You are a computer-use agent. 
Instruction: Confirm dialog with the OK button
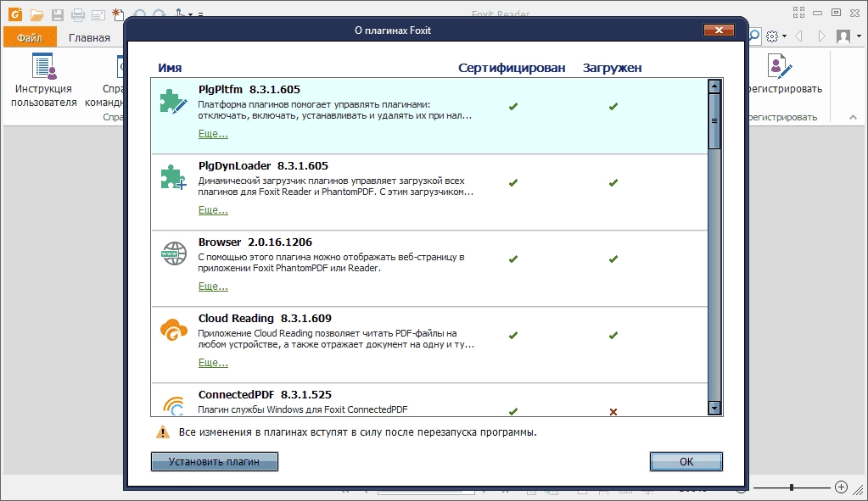point(686,462)
